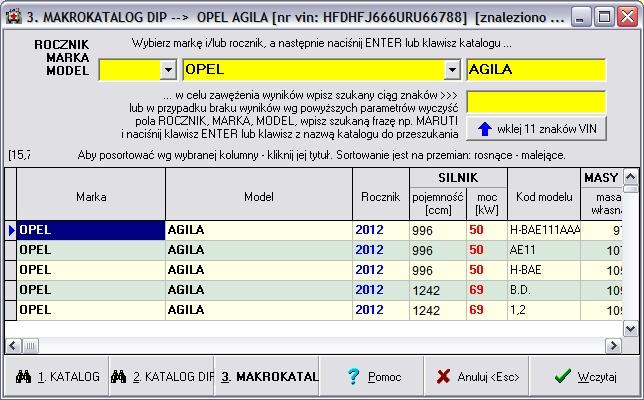Sort by pojemność [ccm] column header

[x=438, y=204]
